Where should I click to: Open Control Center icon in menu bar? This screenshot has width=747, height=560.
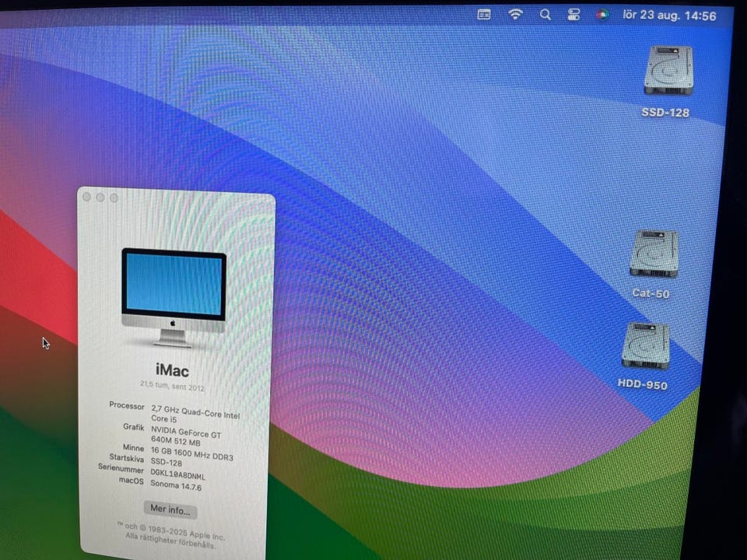[x=573, y=15]
